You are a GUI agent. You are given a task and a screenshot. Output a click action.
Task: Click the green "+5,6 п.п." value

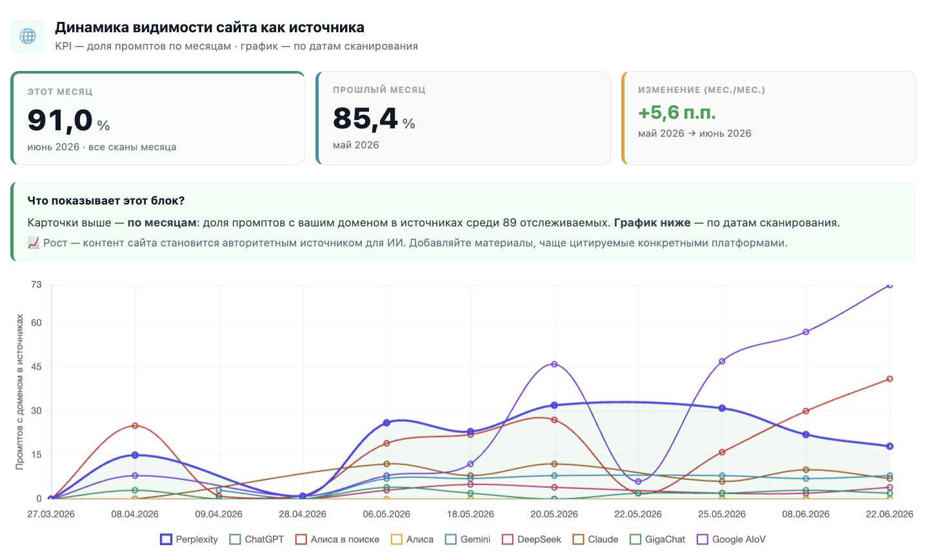[x=677, y=113]
